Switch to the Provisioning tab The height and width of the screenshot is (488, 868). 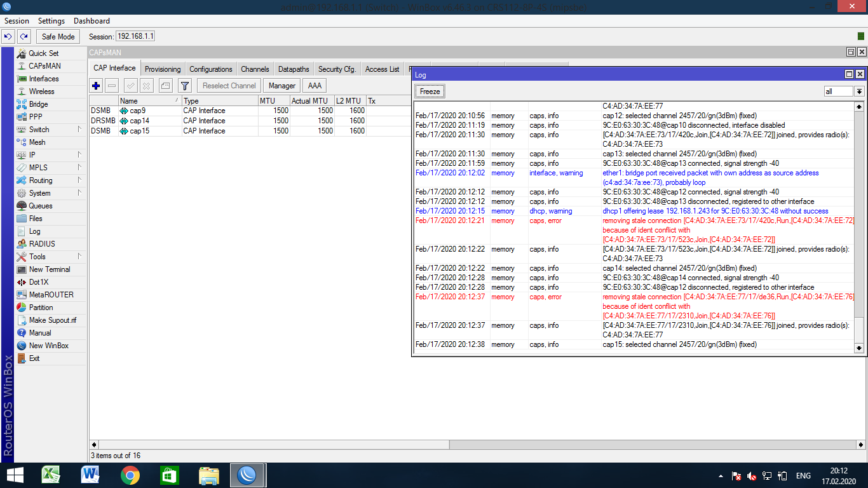pos(163,69)
